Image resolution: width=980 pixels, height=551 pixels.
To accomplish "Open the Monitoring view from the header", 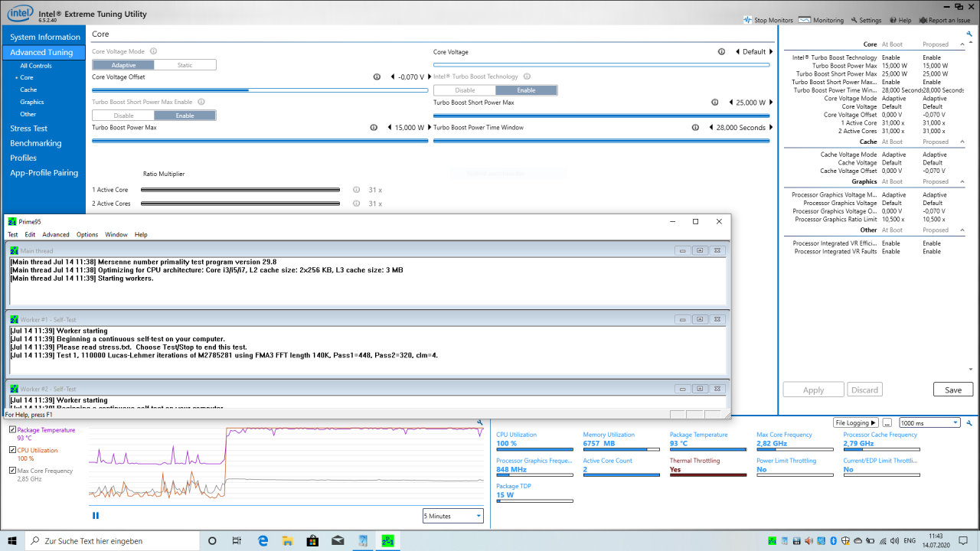I will [821, 20].
